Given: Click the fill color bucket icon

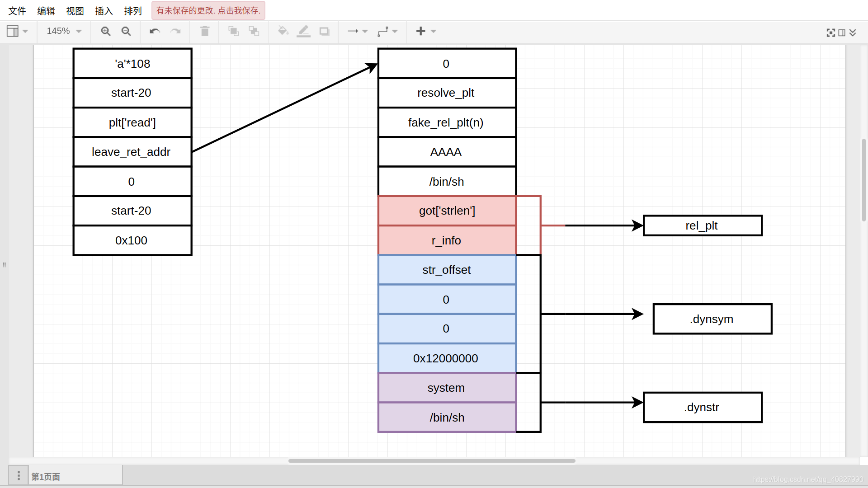Looking at the screenshot, I should [x=283, y=31].
